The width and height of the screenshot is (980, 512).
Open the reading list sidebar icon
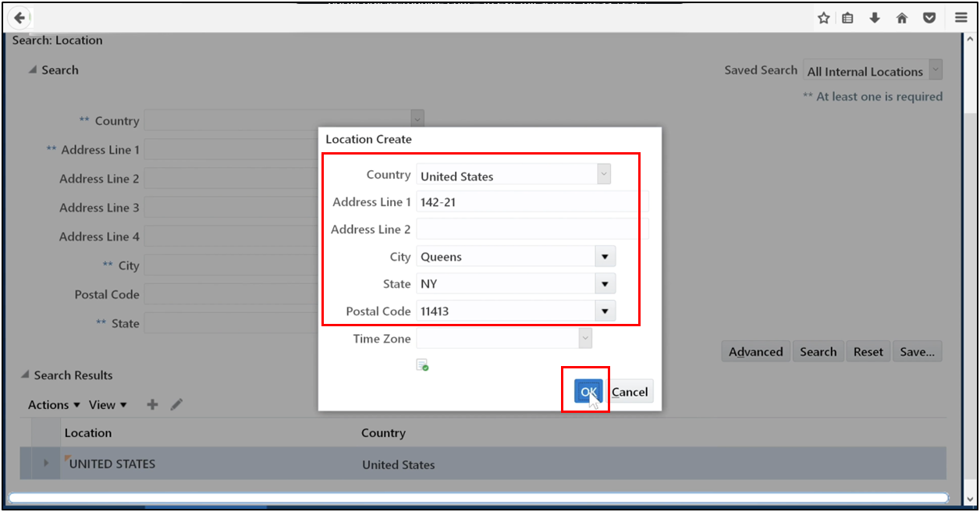pos(847,17)
